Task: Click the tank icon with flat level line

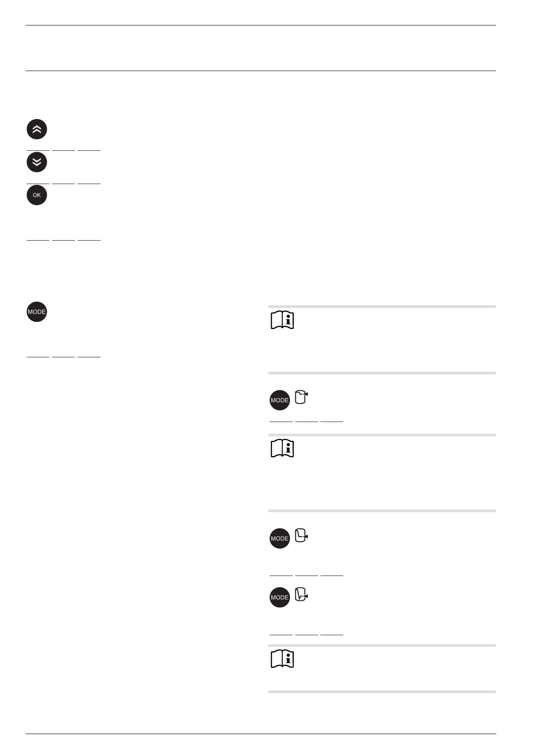Action: [301, 397]
